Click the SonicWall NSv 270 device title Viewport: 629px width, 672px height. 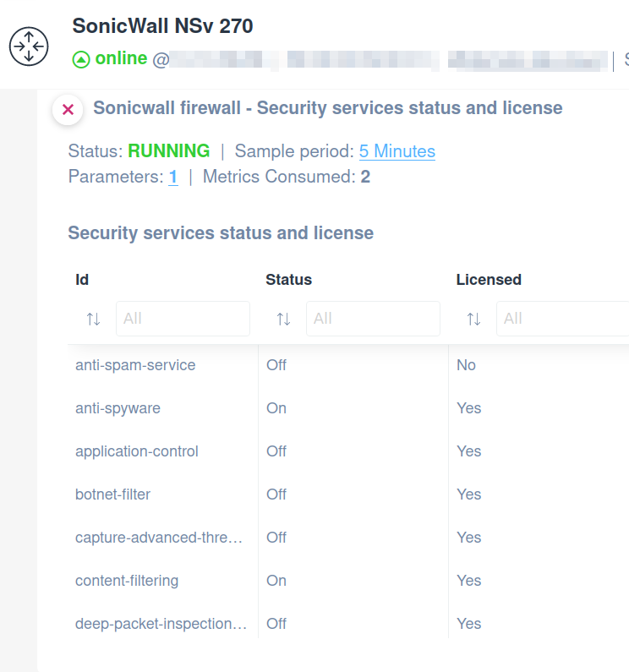coord(162,25)
